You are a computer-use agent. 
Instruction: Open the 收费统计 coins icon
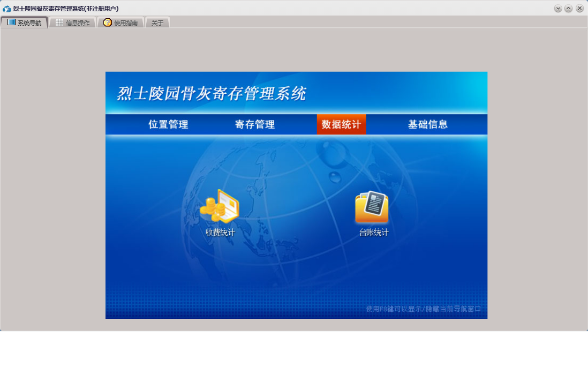click(220, 207)
